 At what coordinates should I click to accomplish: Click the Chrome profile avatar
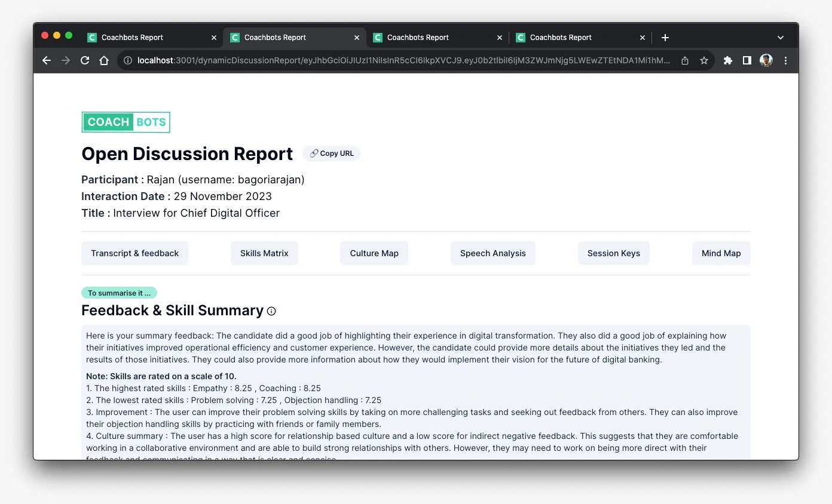[x=766, y=60]
